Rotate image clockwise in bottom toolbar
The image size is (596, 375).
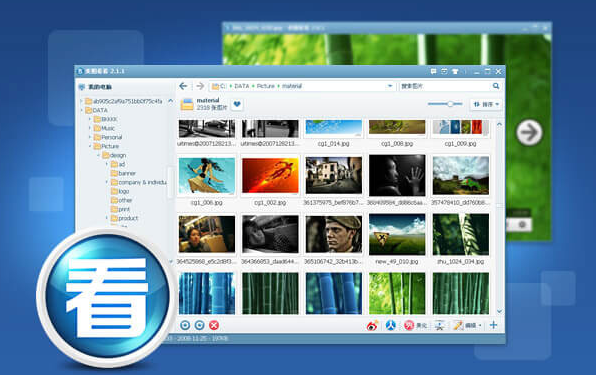(200, 325)
